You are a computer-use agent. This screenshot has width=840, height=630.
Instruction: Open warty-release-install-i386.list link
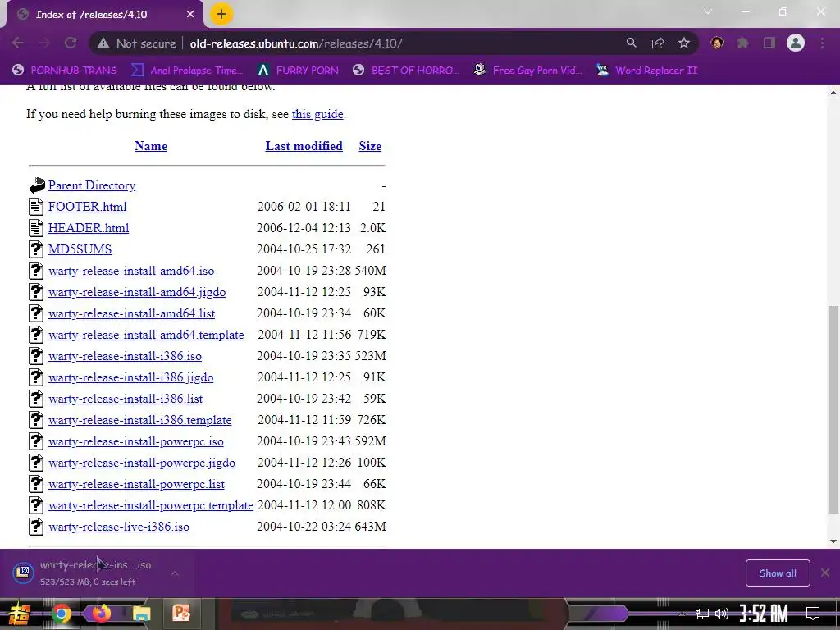tap(126, 399)
